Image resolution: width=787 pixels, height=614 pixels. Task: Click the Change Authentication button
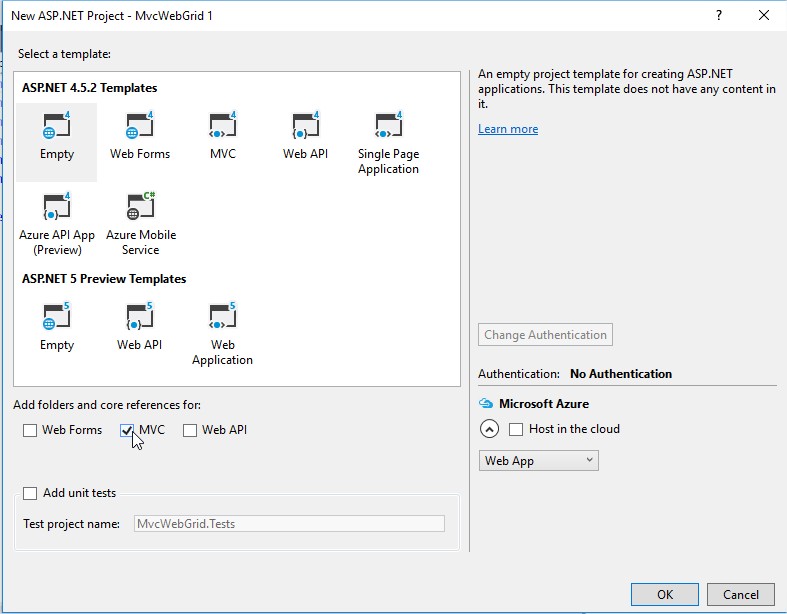click(x=545, y=334)
